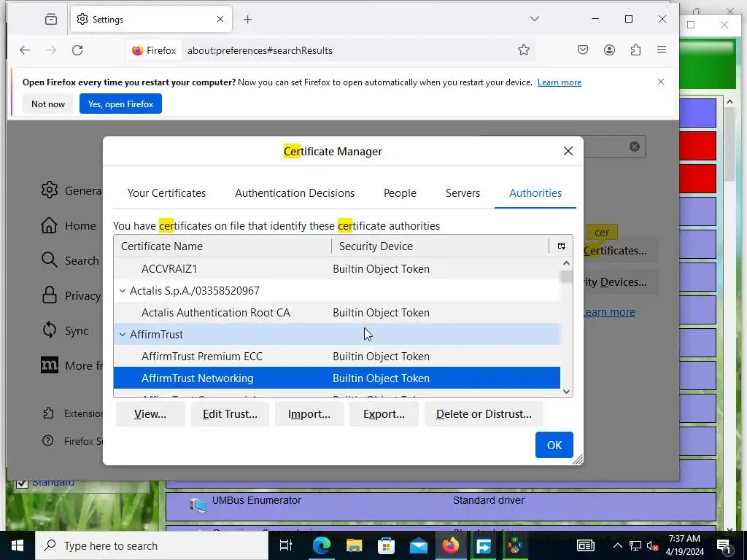Sort by Certificate Name column header

point(222,246)
